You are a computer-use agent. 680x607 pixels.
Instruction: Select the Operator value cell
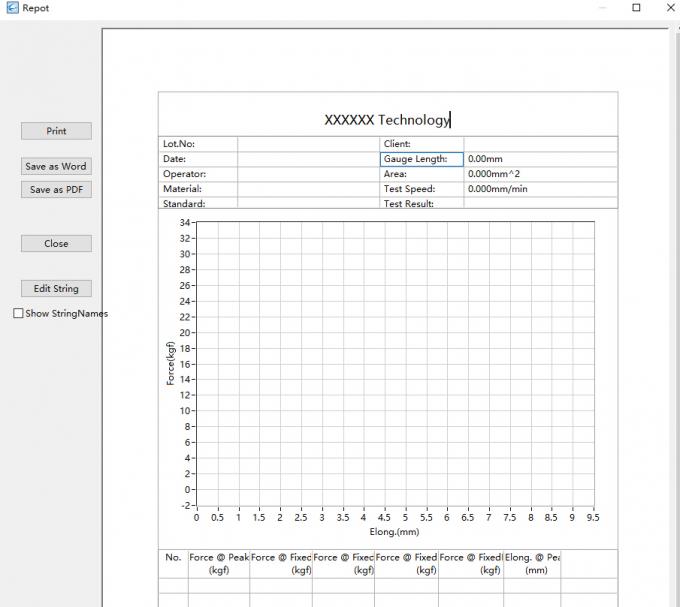pos(306,174)
